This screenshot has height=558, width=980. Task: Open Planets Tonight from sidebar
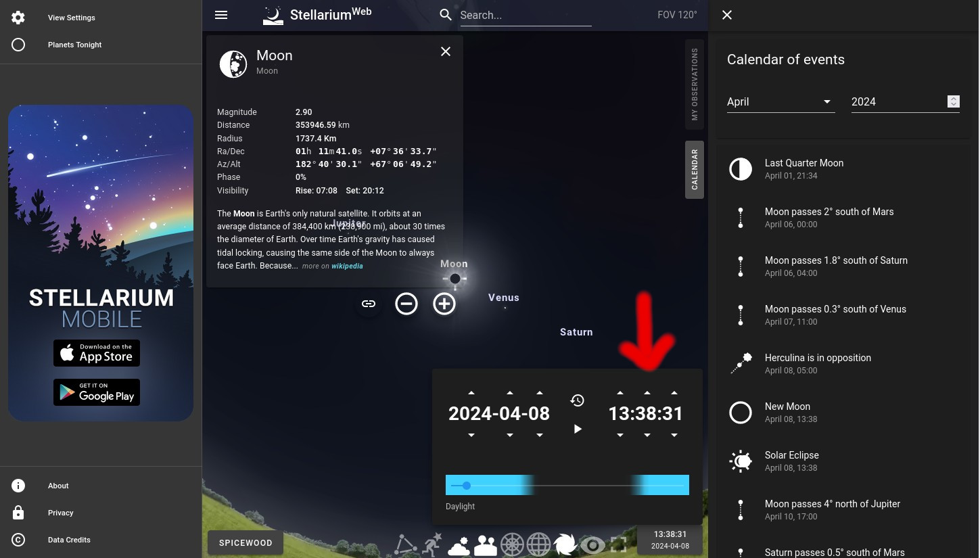(x=74, y=45)
